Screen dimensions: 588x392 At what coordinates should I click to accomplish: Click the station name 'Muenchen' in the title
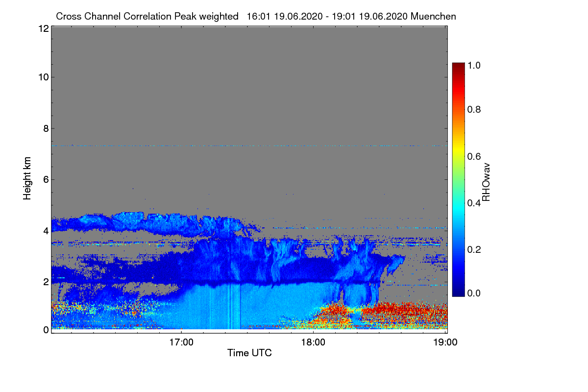(x=434, y=16)
